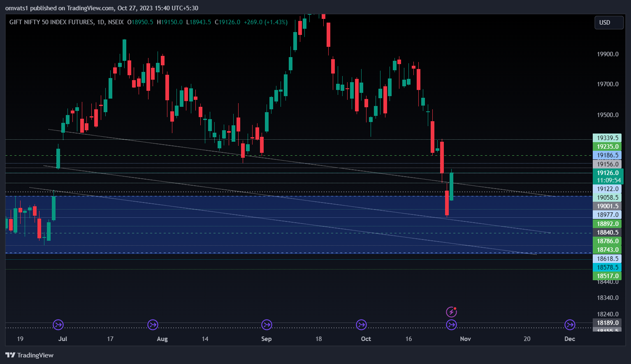The image size is (631, 364).
Task: Select the 19058.5 price label
Action: [x=607, y=198]
